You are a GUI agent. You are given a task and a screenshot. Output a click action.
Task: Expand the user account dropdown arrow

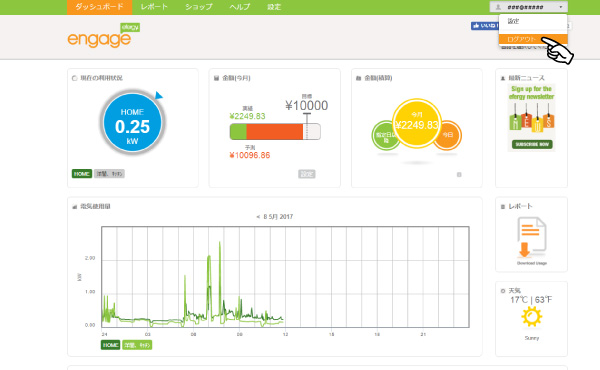pyautogui.click(x=561, y=7)
